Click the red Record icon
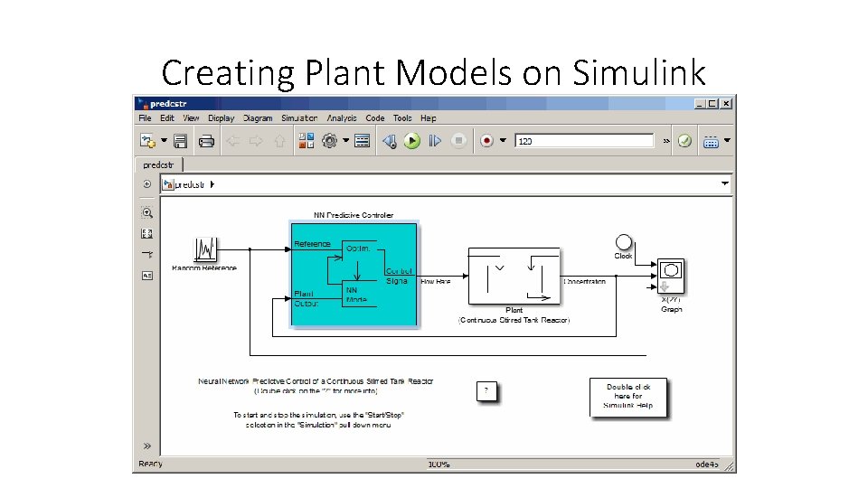This screenshot has width=868, height=488. point(486,141)
